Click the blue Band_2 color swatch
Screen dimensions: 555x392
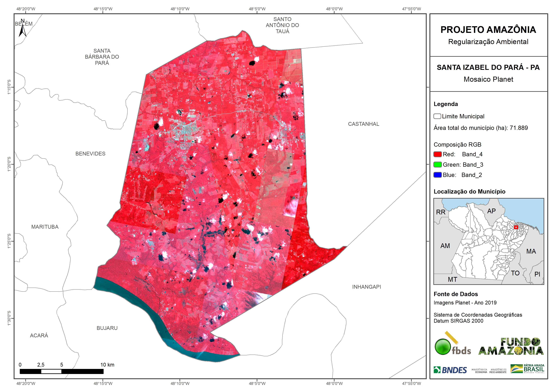point(437,175)
